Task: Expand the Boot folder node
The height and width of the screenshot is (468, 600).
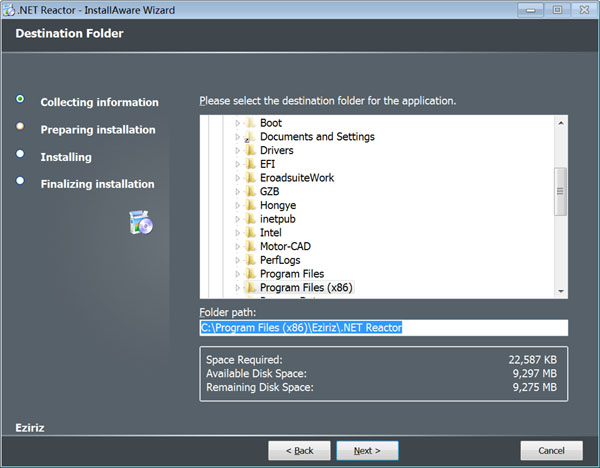Action: tap(237, 123)
